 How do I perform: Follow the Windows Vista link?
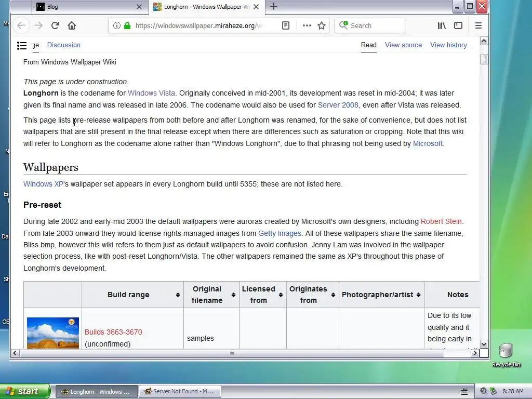click(151, 93)
